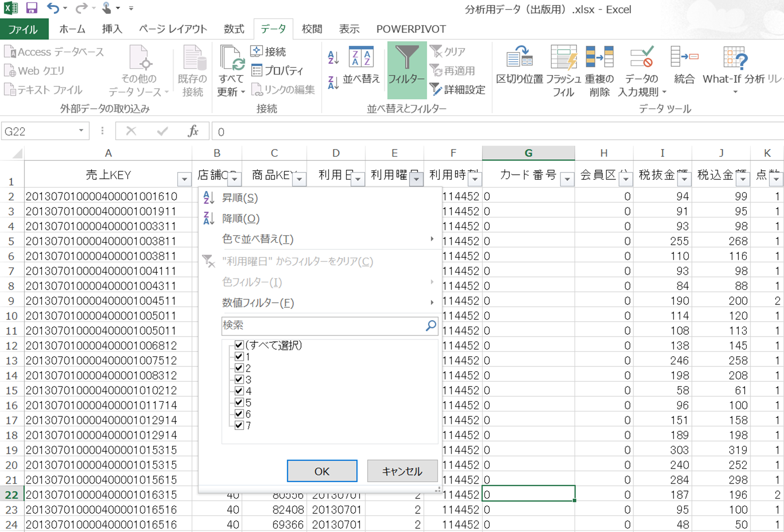Click クリア to clear filters
The width and height of the screenshot is (784, 532).
448,51
